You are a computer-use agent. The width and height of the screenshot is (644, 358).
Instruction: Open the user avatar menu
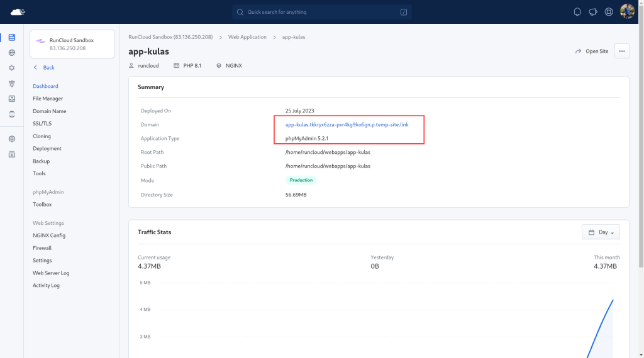(x=627, y=11)
